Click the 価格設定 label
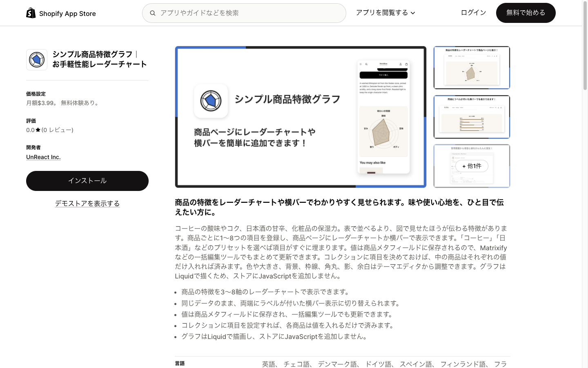The width and height of the screenshot is (588, 368). point(36,94)
